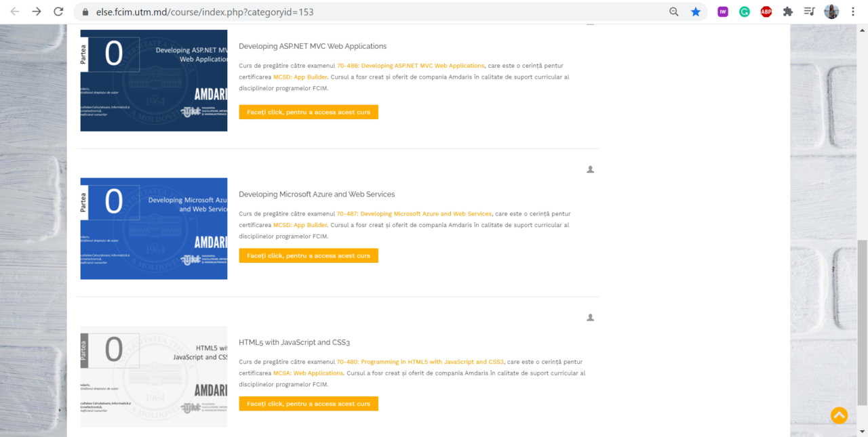Bookmark this page with the star
868x437 pixels.
(696, 12)
